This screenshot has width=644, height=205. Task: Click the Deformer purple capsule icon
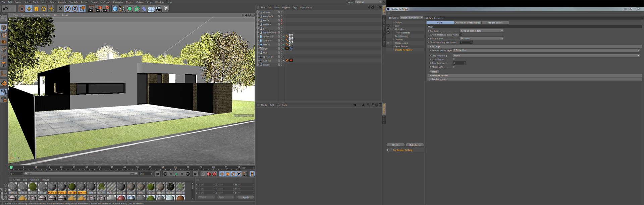click(x=144, y=9)
